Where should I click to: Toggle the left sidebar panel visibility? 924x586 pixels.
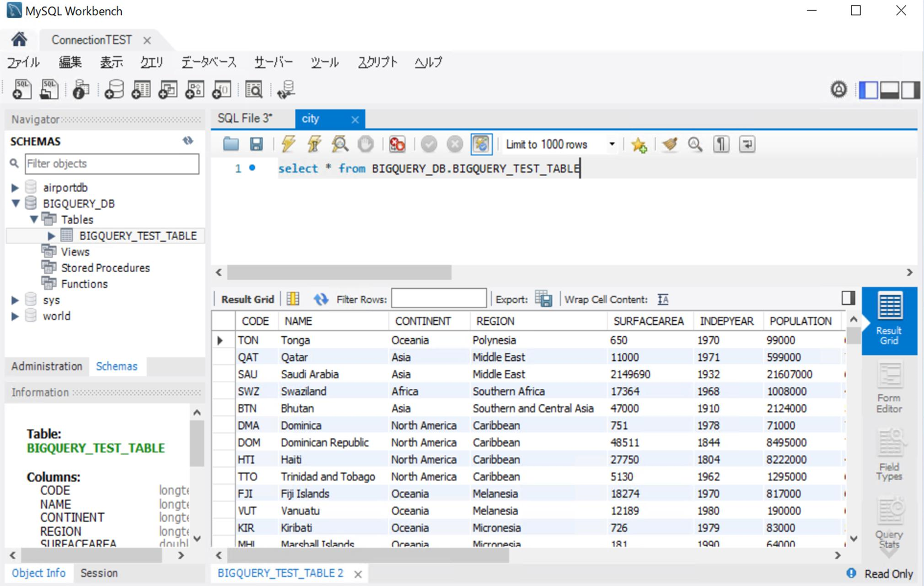point(868,90)
